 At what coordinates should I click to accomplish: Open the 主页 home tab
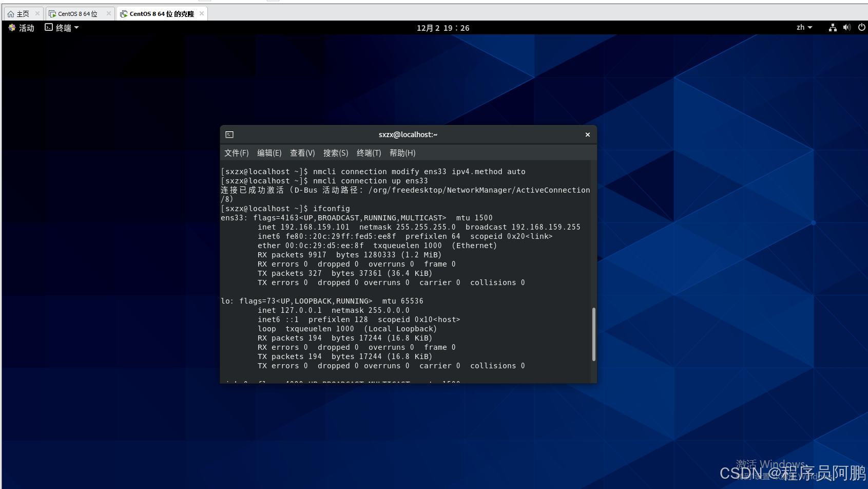pos(23,14)
